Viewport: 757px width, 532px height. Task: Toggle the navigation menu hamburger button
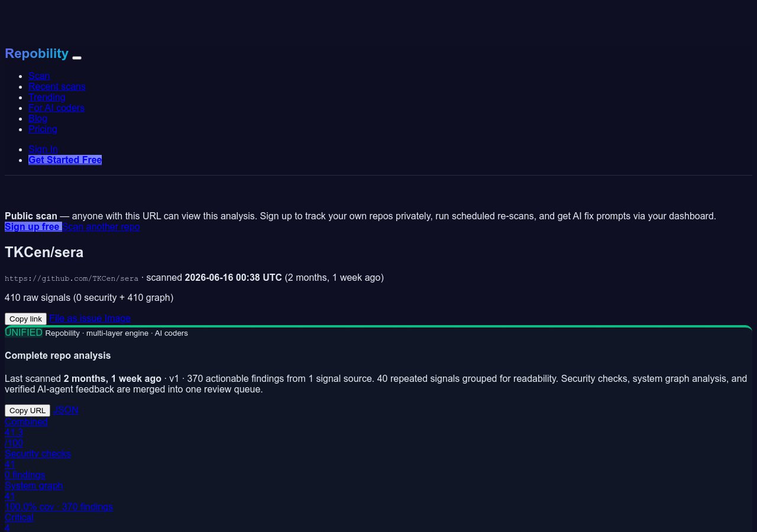tap(77, 57)
